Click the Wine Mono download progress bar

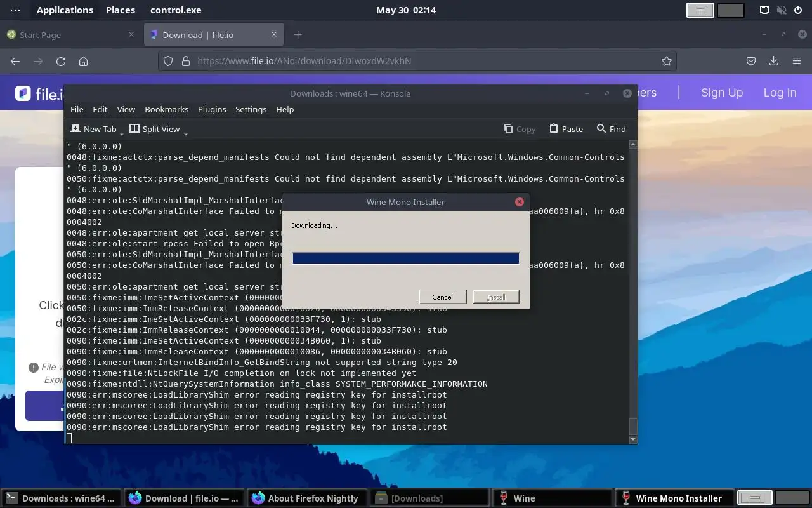405,258
